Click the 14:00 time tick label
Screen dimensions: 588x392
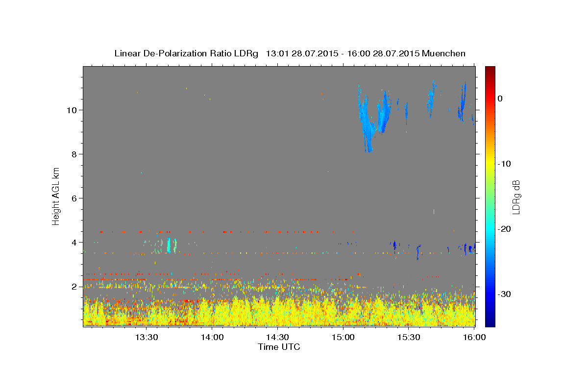coord(212,337)
